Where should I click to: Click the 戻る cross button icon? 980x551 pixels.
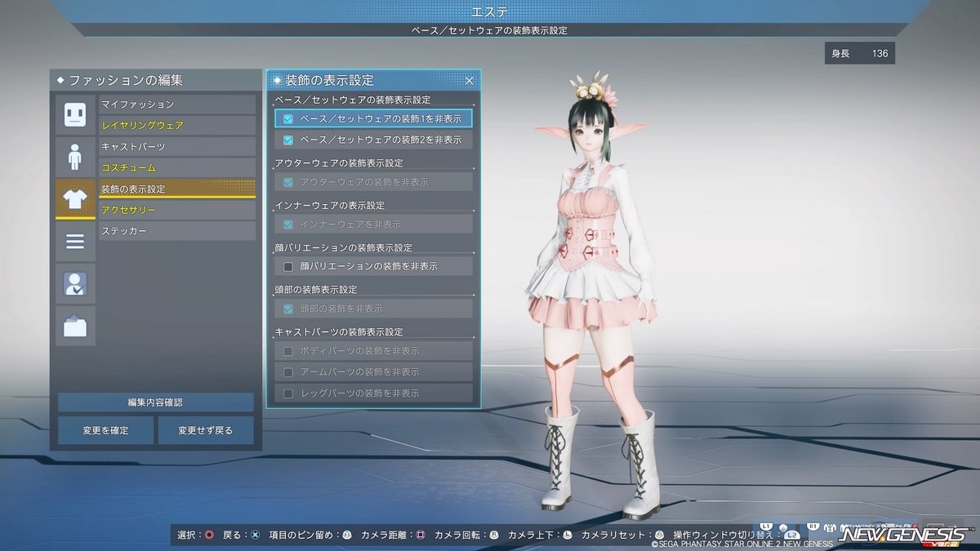coord(255,535)
